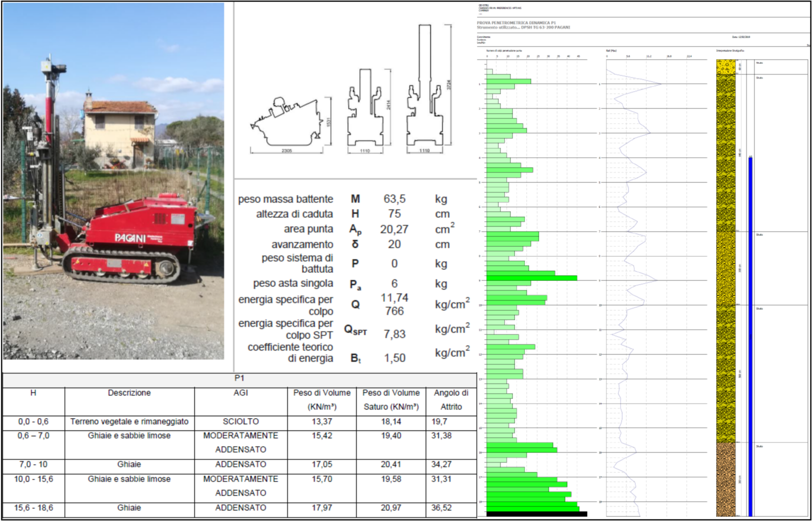Click the blue water-level bar
Image resolution: width=812 pixels, height=521 pixels.
click(x=751, y=336)
